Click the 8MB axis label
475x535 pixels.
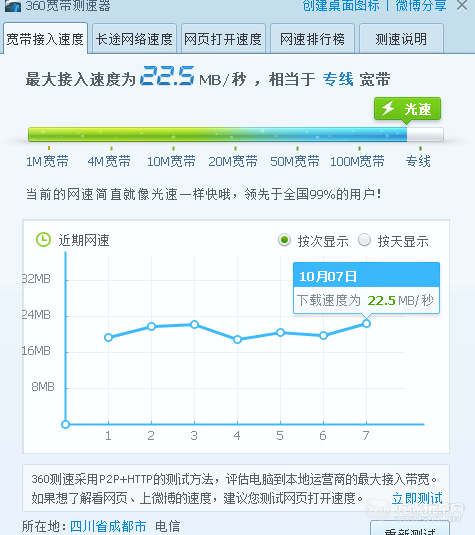[43, 387]
